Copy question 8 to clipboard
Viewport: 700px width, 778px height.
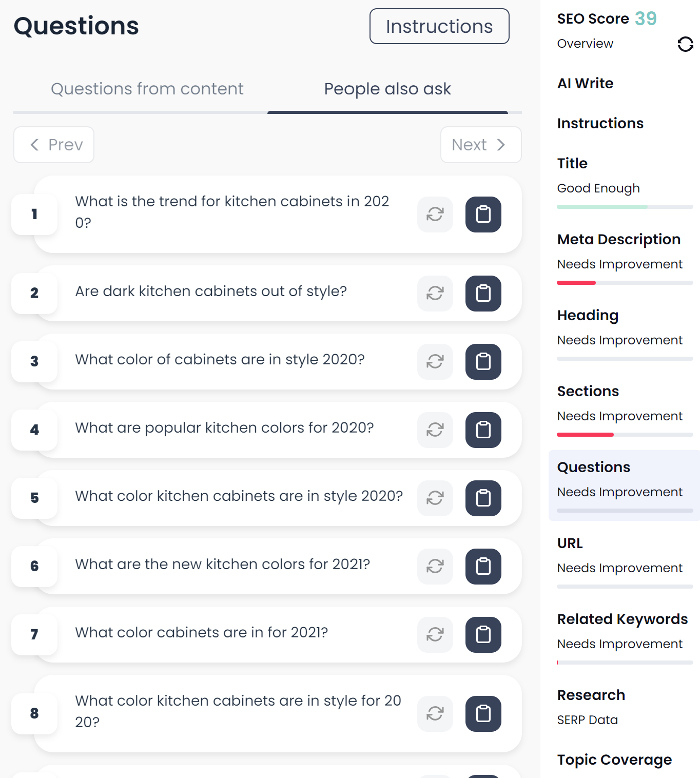[x=483, y=714]
